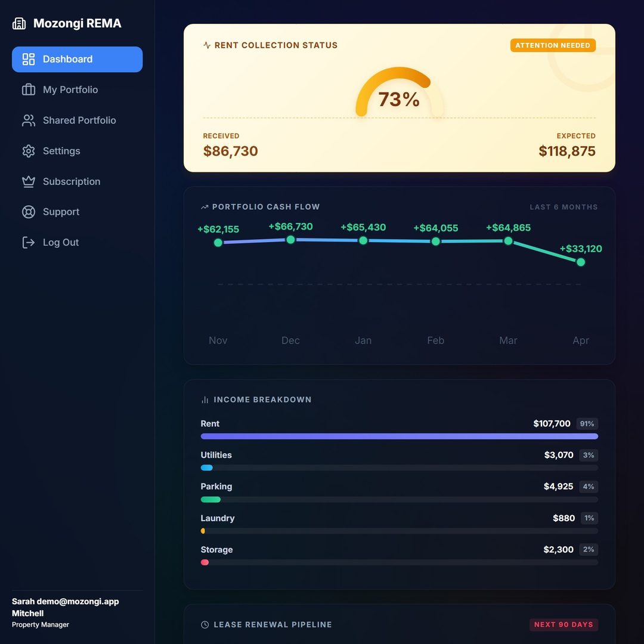644x644 pixels.
Task: Click the 73% rent collection gauge
Action: coord(399,95)
